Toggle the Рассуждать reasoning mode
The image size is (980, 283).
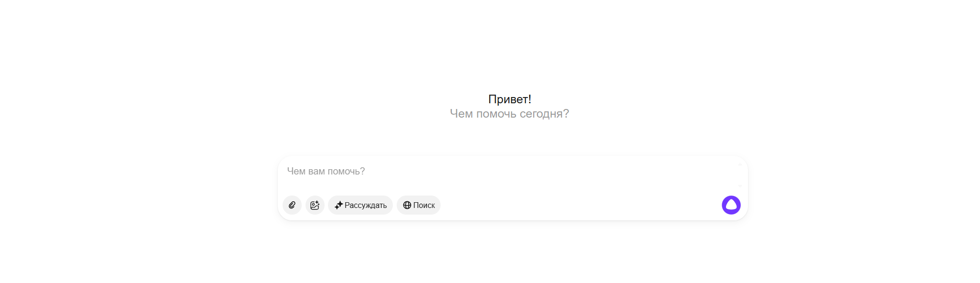coord(360,205)
